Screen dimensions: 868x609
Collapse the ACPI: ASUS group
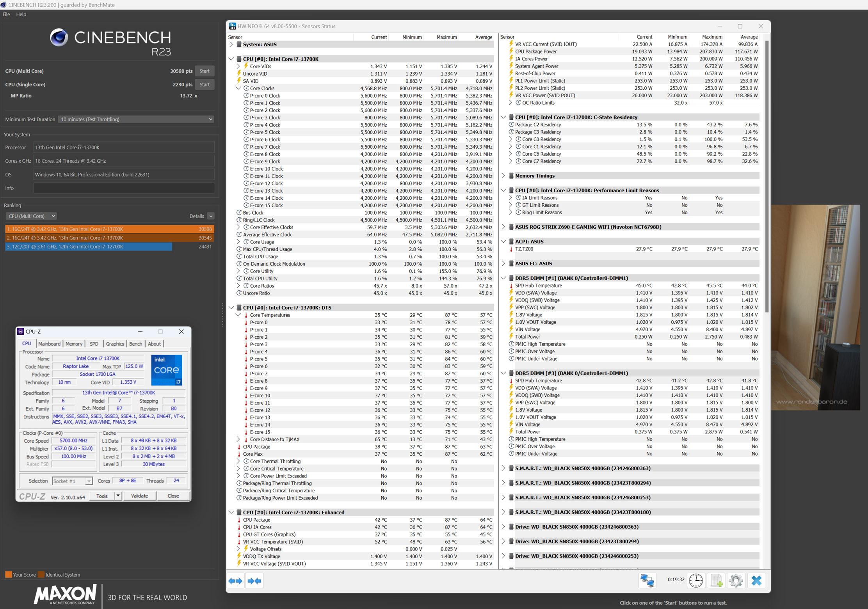click(x=503, y=241)
